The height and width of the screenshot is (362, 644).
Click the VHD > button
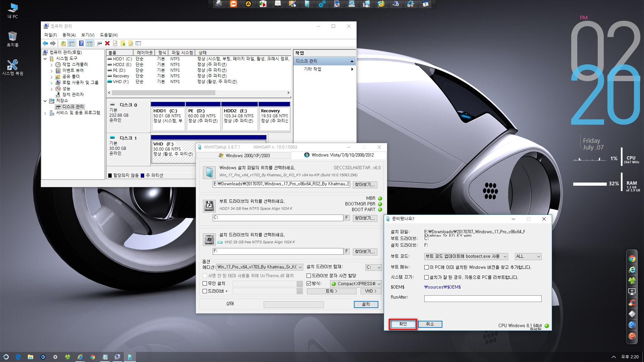click(x=371, y=291)
